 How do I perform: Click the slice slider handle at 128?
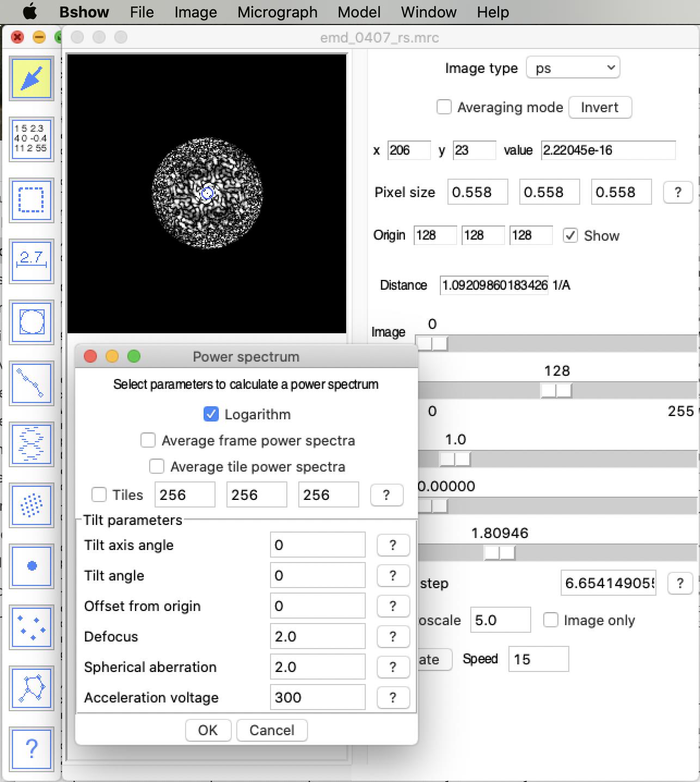coord(556,390)
